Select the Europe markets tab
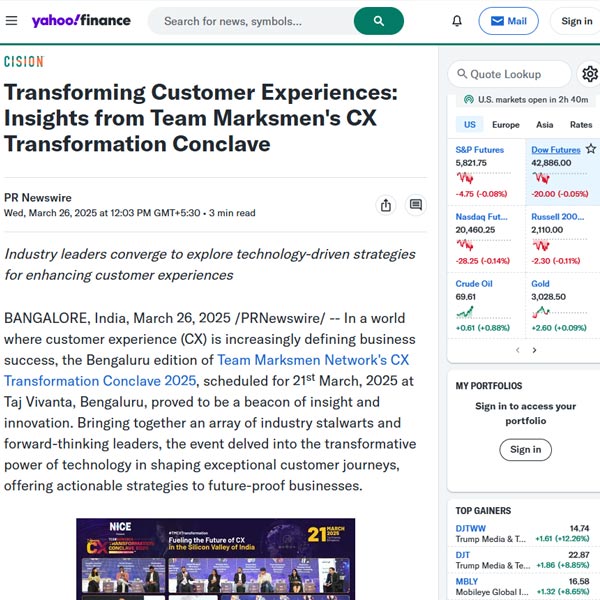Viewport: 600px width, 600px height. pyautogui.click(x=505, y=125)
